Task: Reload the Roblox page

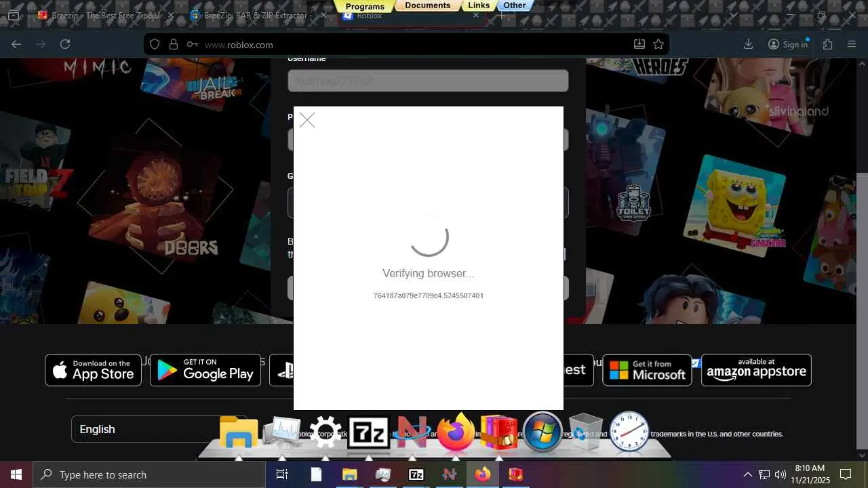Action: pyautogui.click(x=65, y=44)
